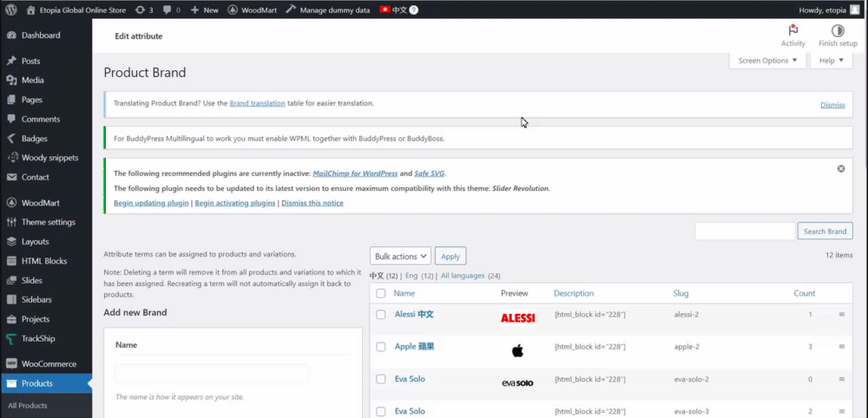
Task: Click the WPML help question mark icon
Action: [x=413, y=10]
